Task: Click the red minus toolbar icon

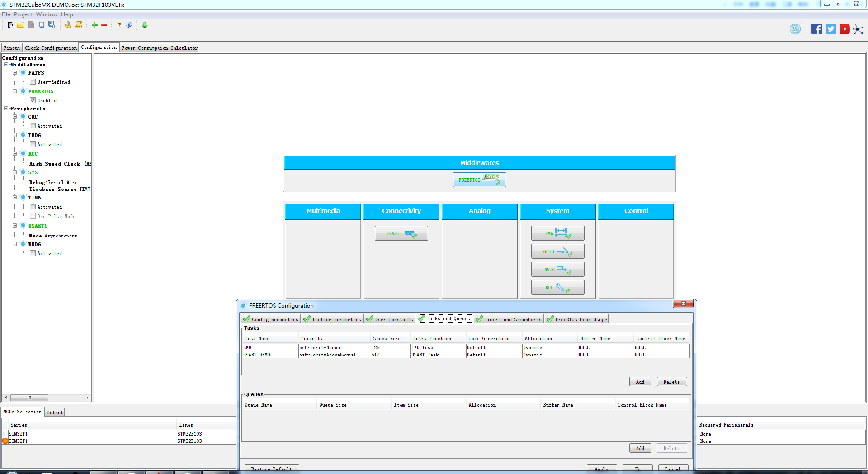Action: [x=104, y=25]
